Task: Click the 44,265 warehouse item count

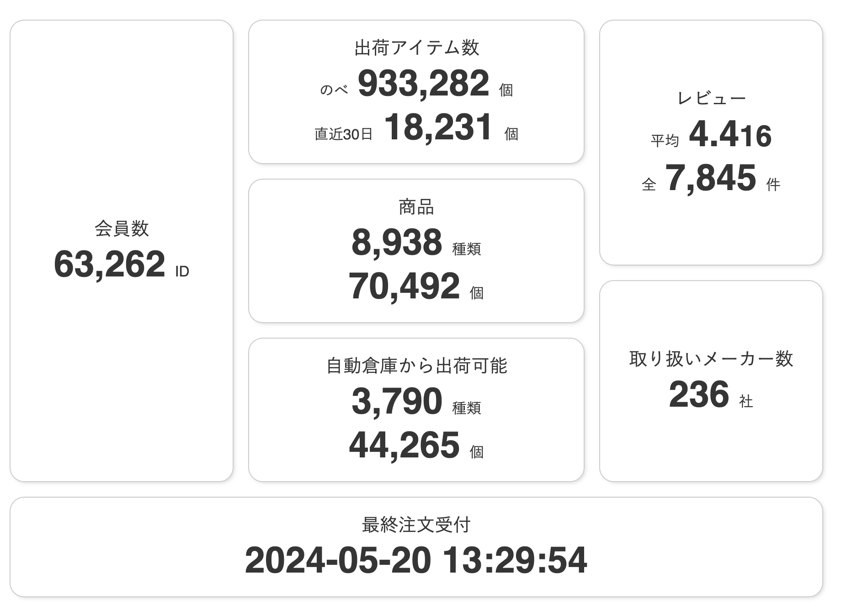Action: (404, 445)
